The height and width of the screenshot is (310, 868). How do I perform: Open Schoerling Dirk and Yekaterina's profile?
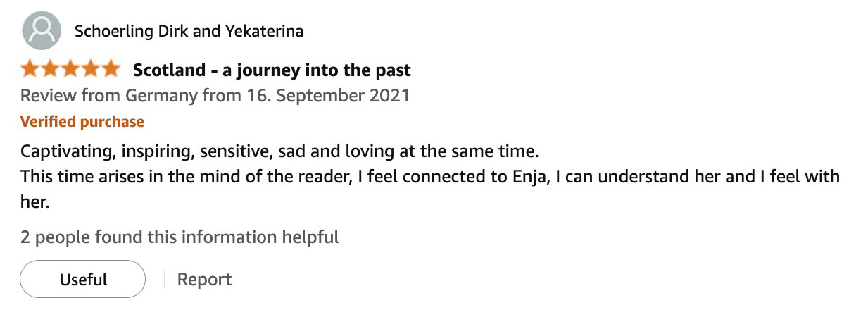pos(189,31)
